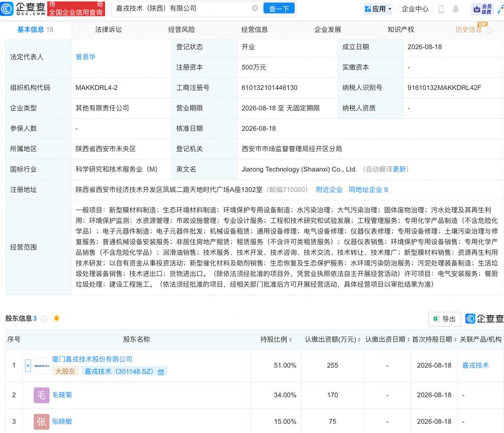
Task: Open shareholder 张晓敏 profile link
Action: [62, 422]
